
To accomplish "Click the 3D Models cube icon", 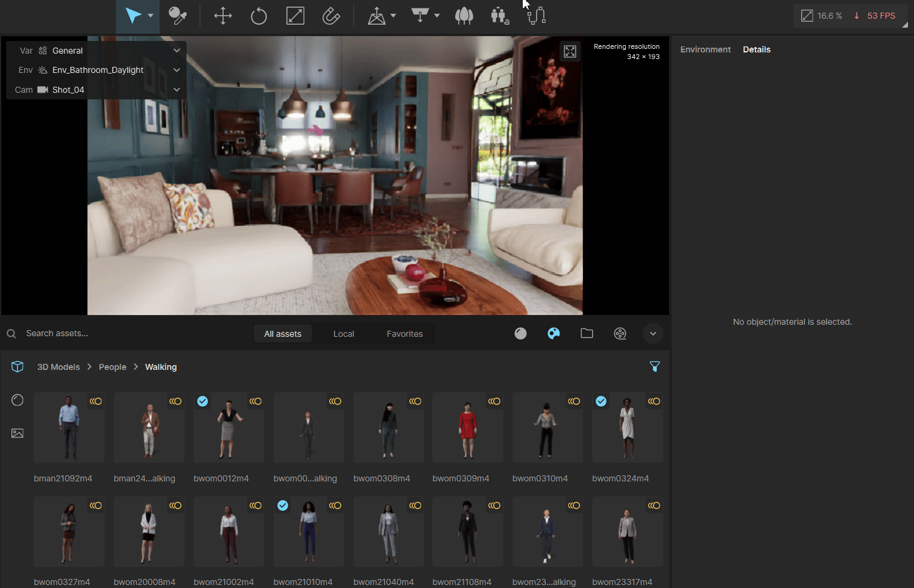I will pos(17,366).
